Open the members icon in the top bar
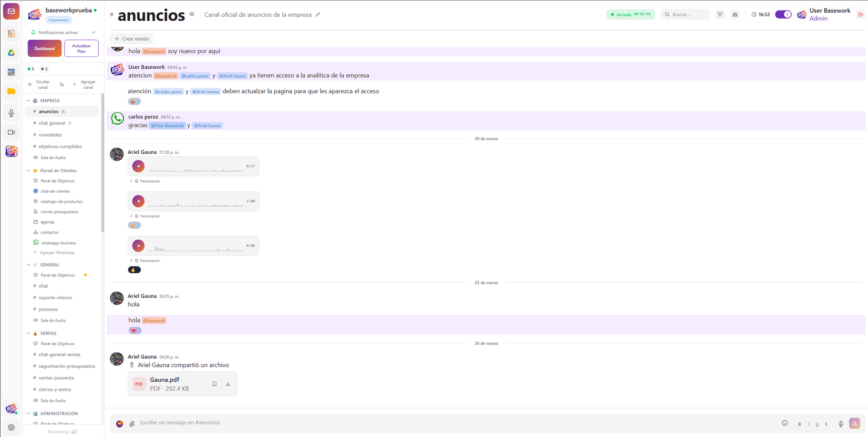The width and height of the screenshot is (868, 437). [735, 14]
